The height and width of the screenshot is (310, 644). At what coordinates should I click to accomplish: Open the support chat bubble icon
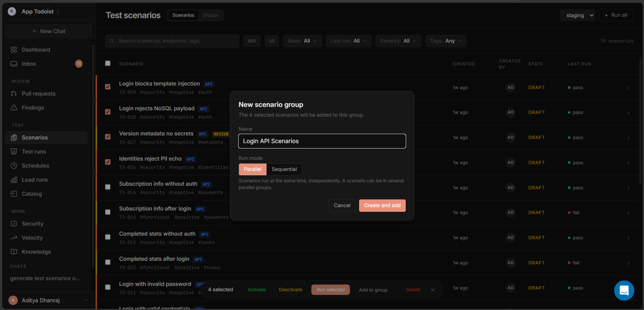[x=624, y=291]
